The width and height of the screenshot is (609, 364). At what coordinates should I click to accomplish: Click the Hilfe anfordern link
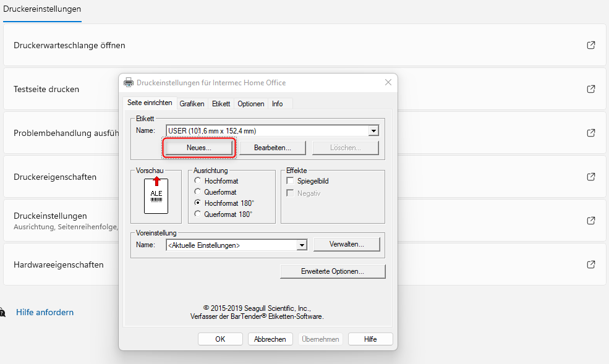point(45,313)
